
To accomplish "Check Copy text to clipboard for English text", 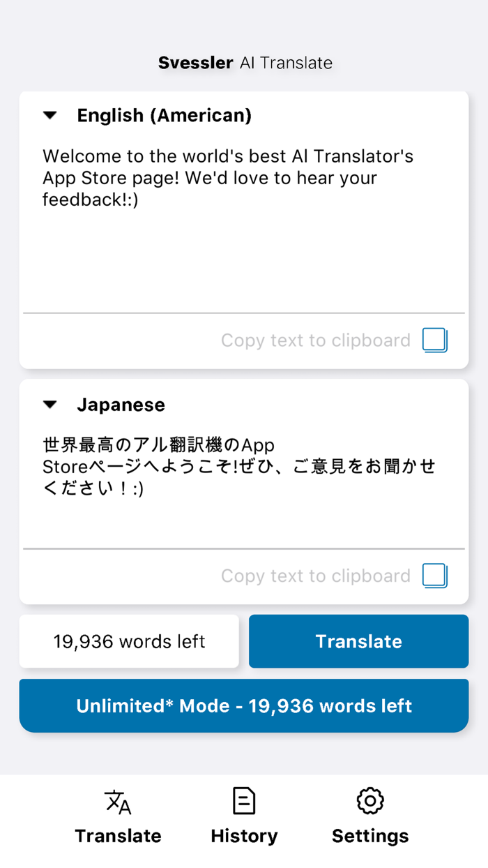I will (x=434, y=340).
